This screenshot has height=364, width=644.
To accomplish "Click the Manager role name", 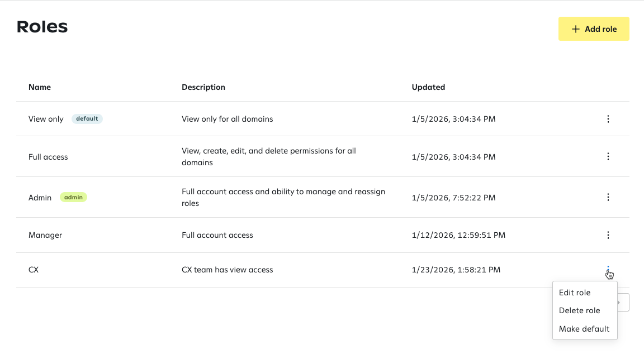I will tap(45, 235).
